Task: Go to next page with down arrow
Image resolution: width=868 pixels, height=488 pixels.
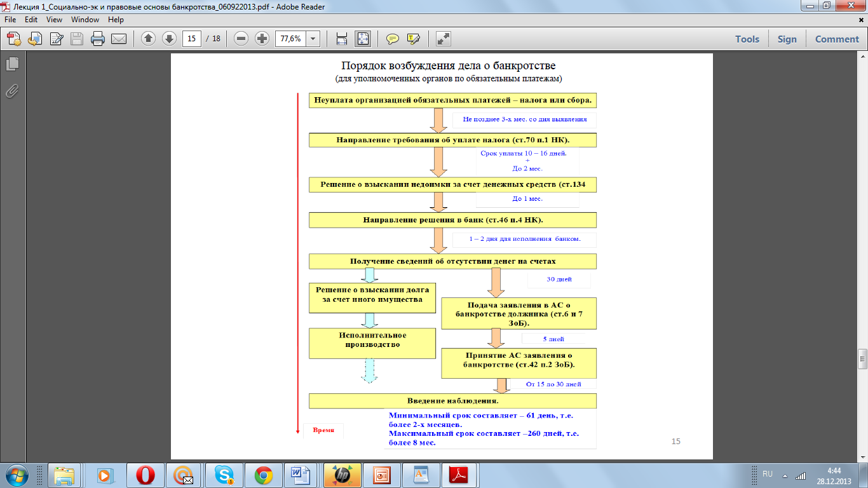Action: click(169, 39)
